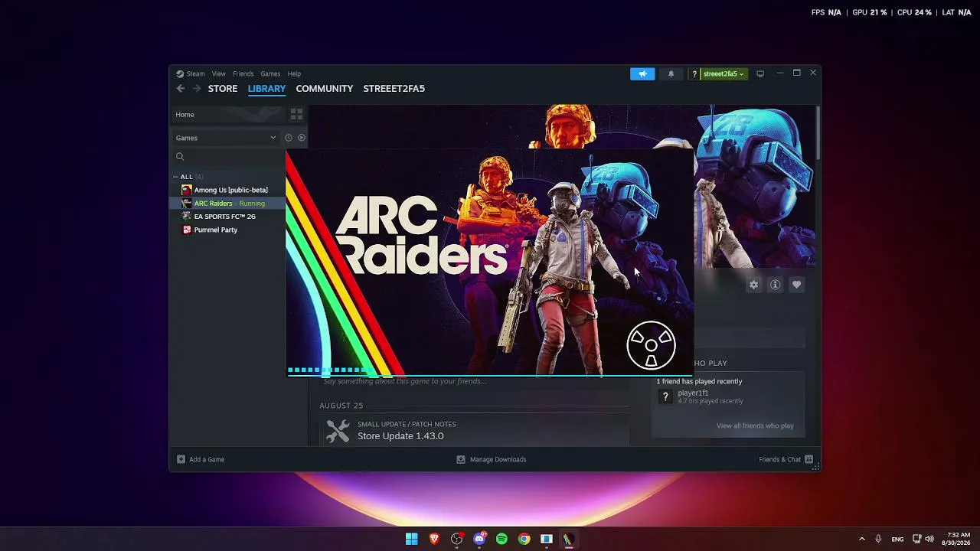Switch to the COMMUNITY tab

click(x=325, y=89)
